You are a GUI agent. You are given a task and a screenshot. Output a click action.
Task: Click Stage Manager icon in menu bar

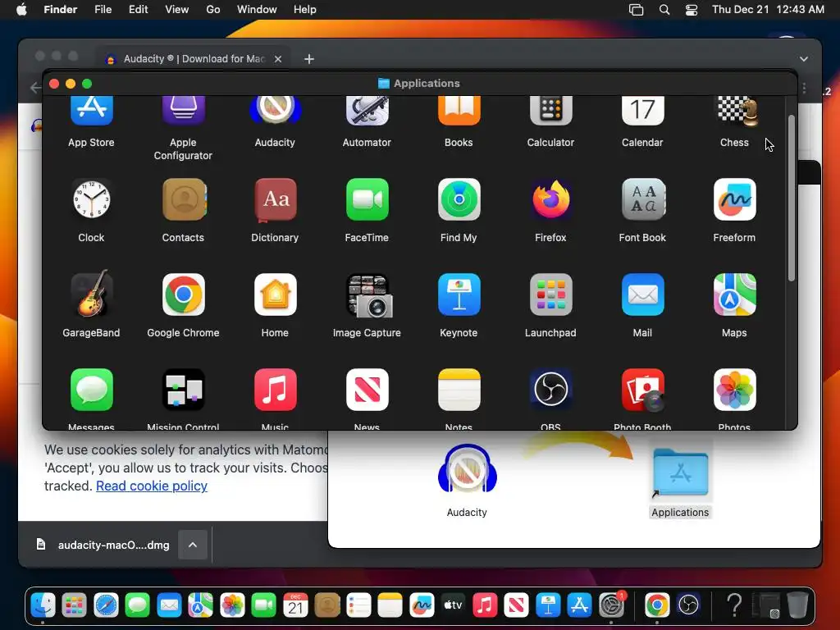tap(636, 10)
